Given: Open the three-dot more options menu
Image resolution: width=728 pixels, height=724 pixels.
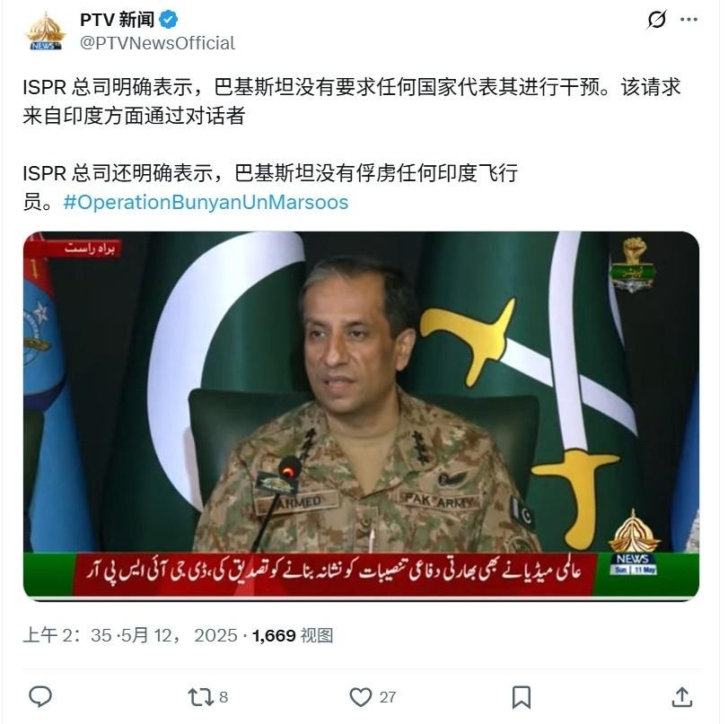Looking at the screenshot, I should point(689,20).
